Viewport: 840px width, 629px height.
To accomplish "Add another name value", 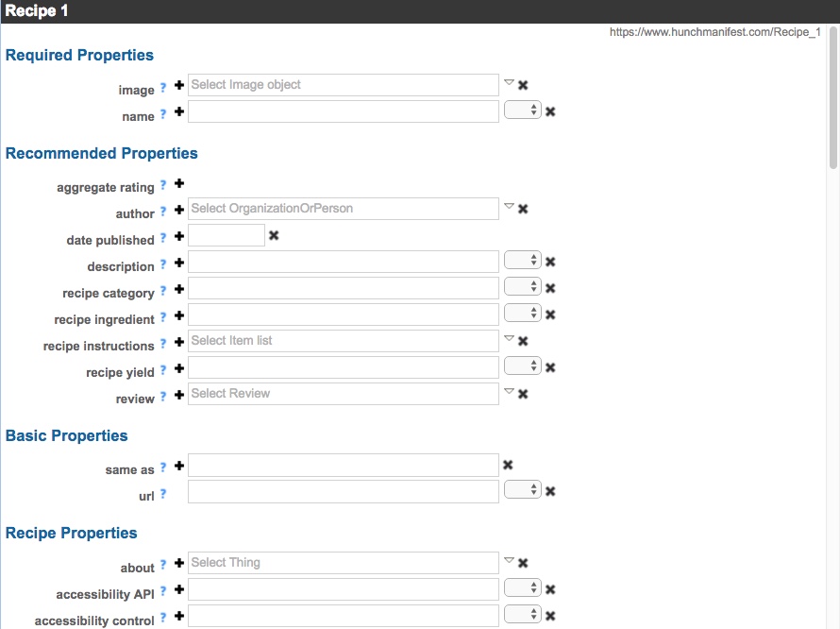I will tap(179, 111).
